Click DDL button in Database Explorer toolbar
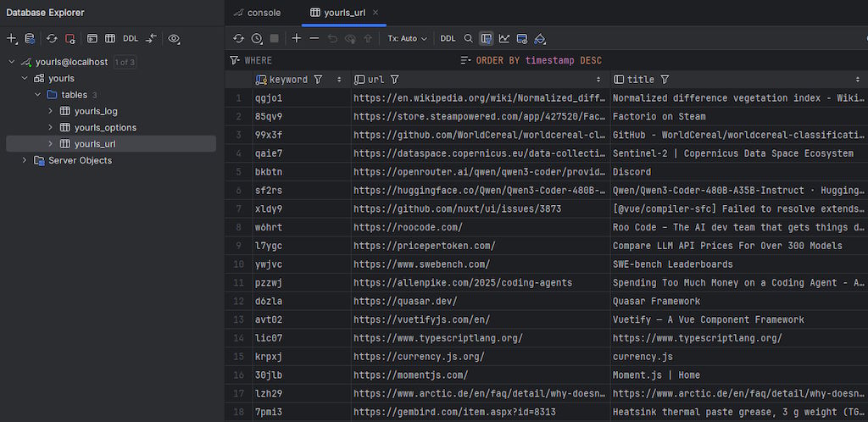 [131, 39]
